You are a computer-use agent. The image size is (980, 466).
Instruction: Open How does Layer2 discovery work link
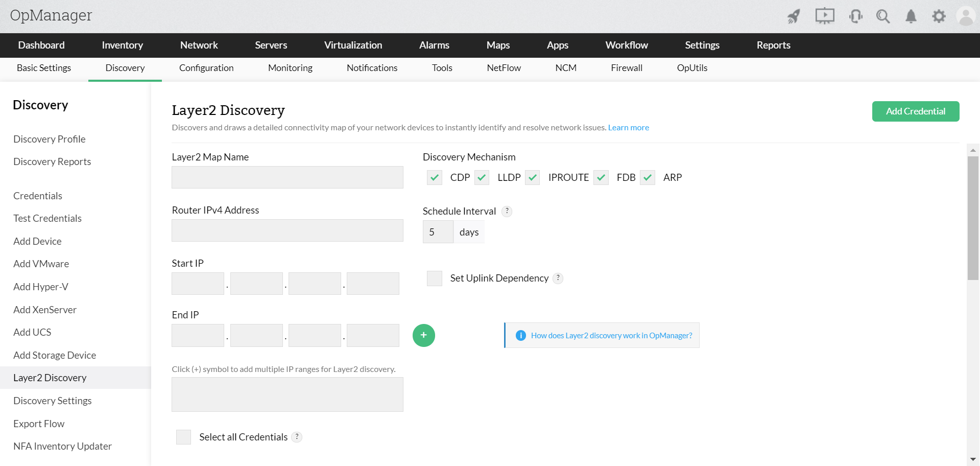(x=611, y=336)
